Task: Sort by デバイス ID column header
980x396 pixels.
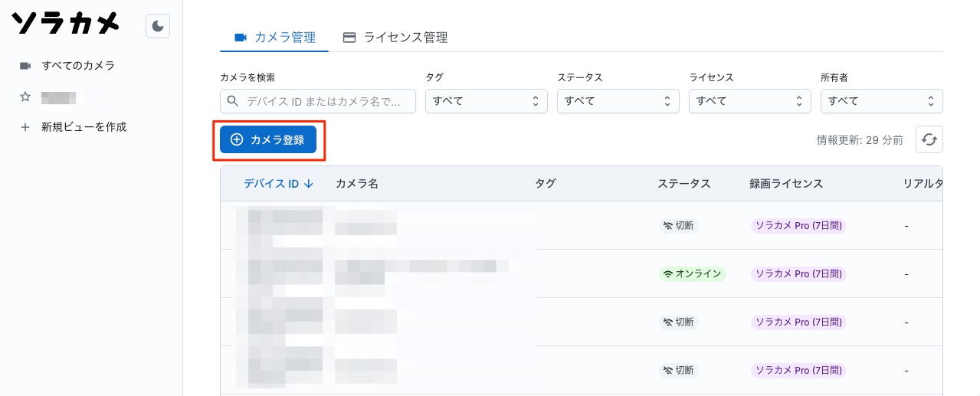Action: click(x=279, y=184)
